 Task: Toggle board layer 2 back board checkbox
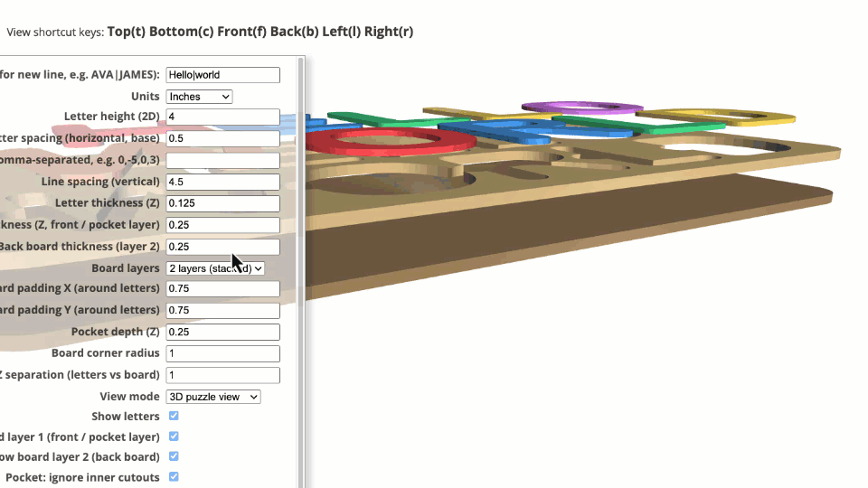pos(174,456)
